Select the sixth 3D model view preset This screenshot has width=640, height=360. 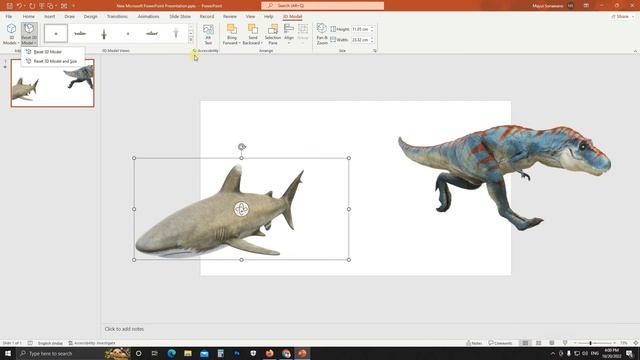(x=176, y=33)
